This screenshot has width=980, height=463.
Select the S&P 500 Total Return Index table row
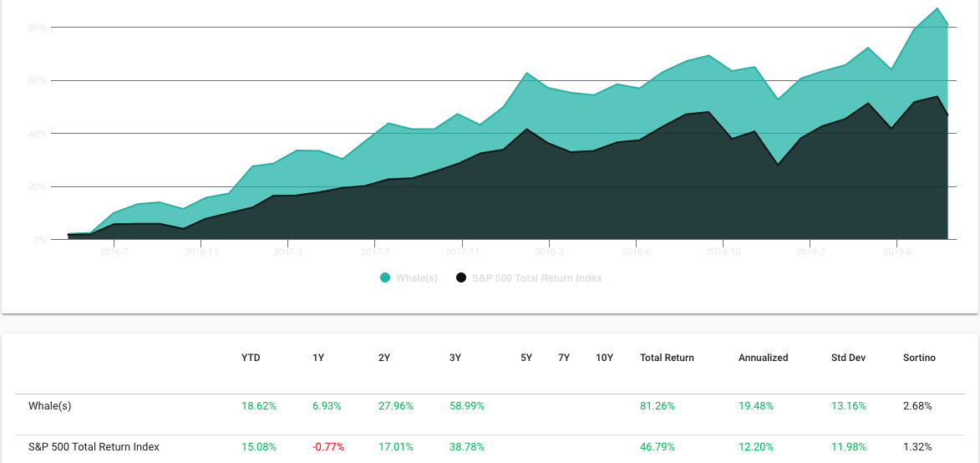pyautogui.click(x=94, y=447)
